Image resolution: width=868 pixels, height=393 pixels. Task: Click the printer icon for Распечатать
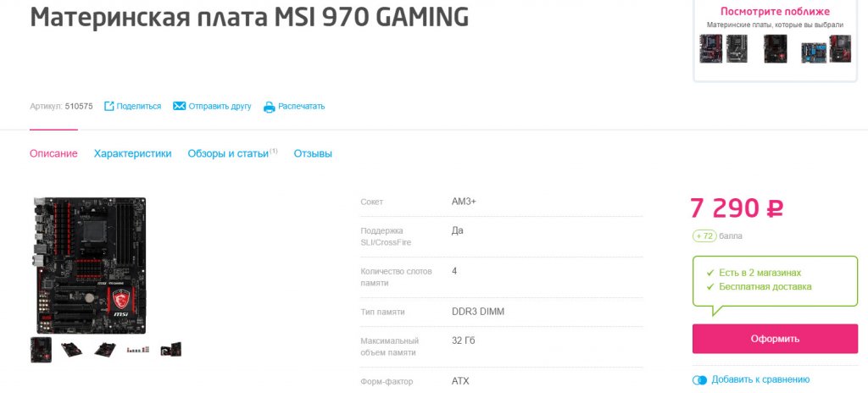tap(269, 107)
